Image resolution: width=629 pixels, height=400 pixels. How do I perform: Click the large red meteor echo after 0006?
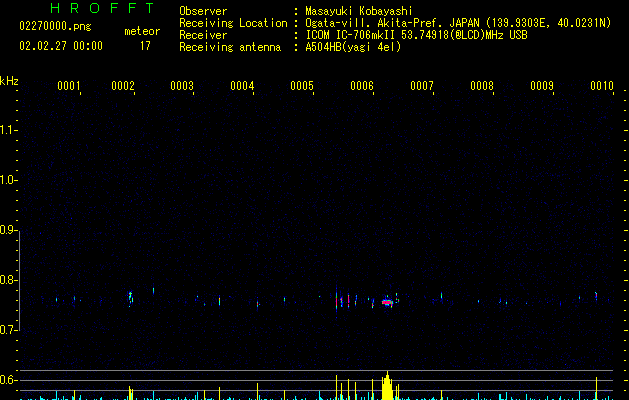387,302
